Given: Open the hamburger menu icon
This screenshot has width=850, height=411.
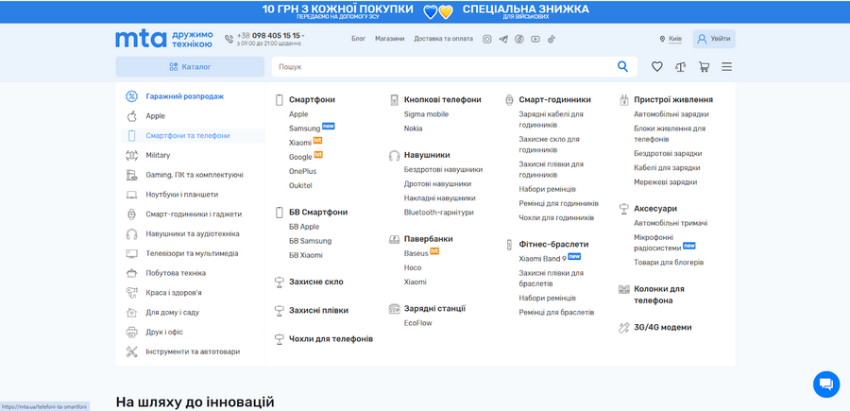Looking at the screenshot, I should point(727,67).
